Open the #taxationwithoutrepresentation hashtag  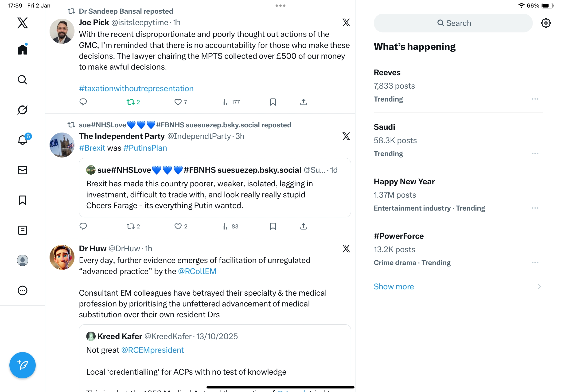pyautogui.click(x=136, y=88)
